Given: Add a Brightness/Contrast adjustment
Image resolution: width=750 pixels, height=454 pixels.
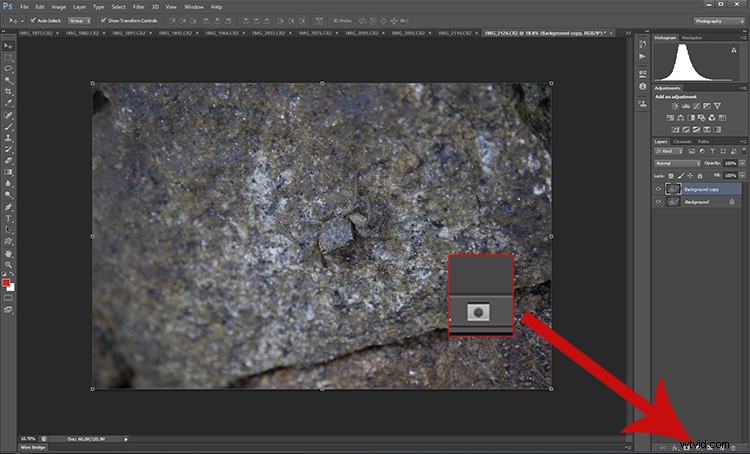Looking at the screenshot, I should (x=675, y=106).
